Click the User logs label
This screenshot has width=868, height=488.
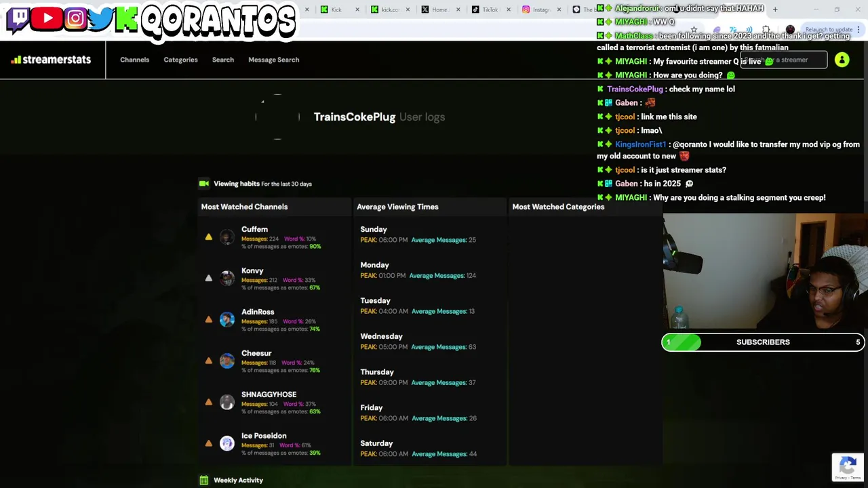pos(422,117)
